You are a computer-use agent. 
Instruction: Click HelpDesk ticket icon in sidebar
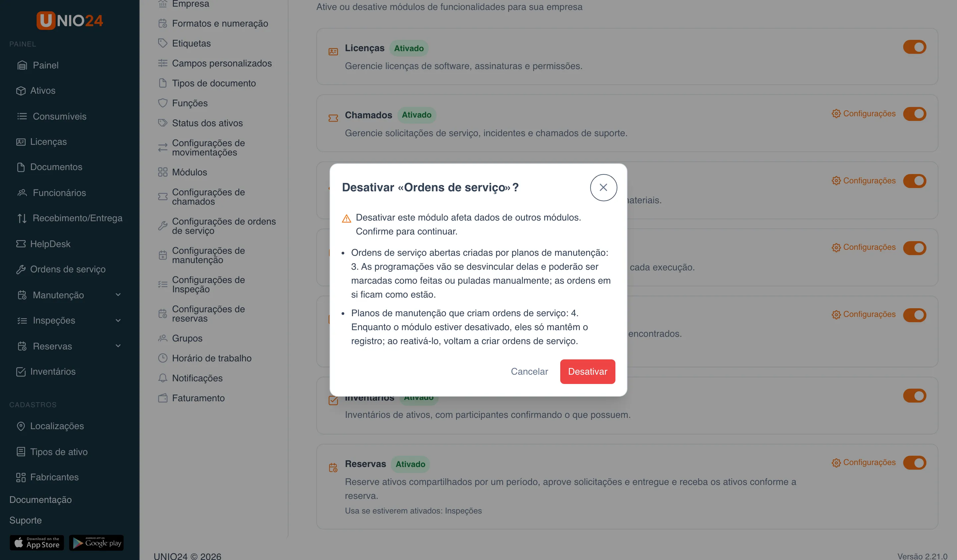(x=21, y=244)
